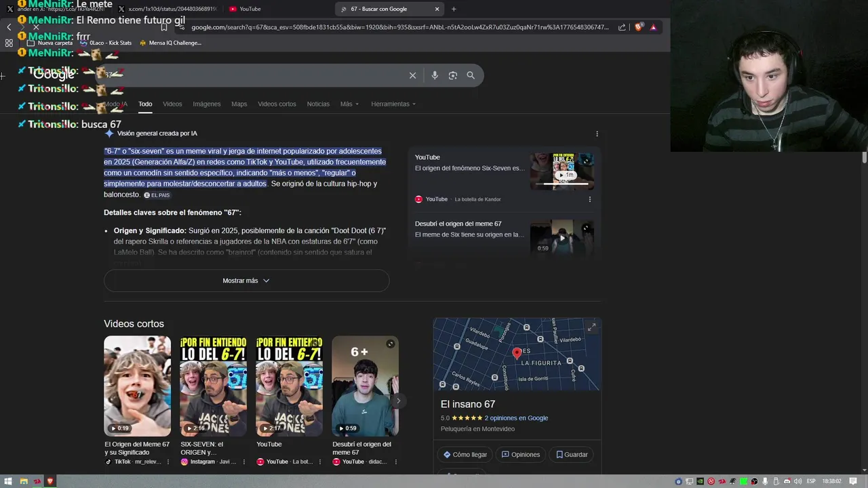
Task: Click the Cómo llegar button
Action: pos(465,455)
